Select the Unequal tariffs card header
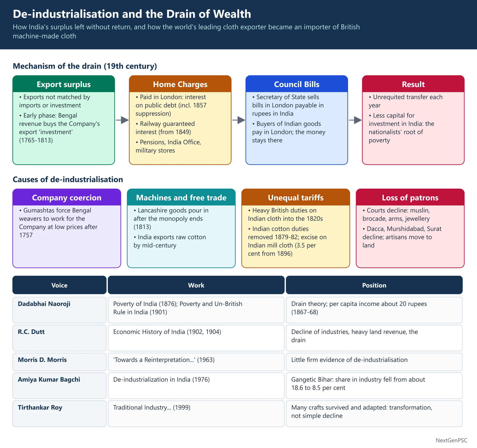477x448 pixels. click(296, 197)
